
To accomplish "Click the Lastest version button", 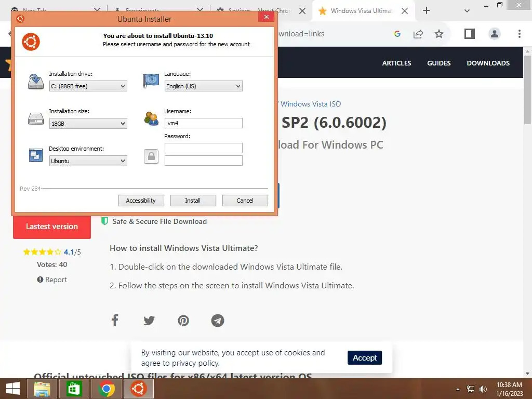I will point(52,227).
